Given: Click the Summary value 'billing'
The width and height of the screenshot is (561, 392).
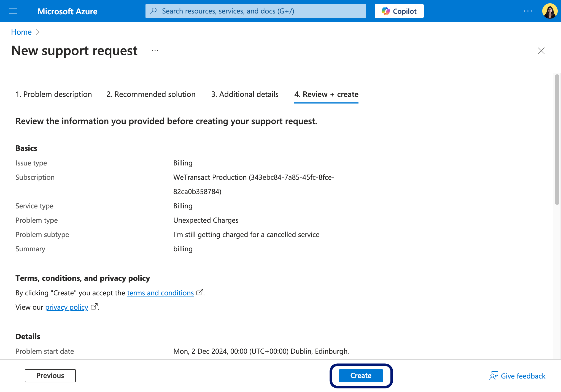Looking at the screenshot, I should tap(183, 249).
